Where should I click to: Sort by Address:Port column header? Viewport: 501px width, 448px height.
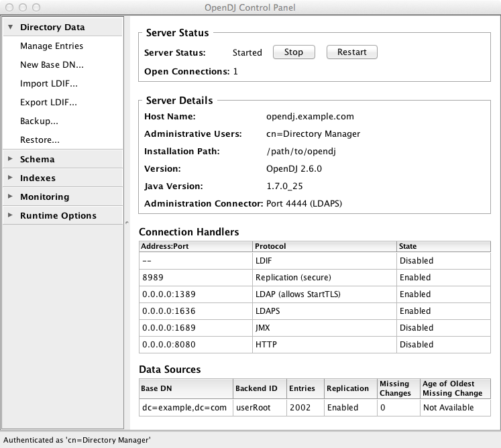[196, 246]
